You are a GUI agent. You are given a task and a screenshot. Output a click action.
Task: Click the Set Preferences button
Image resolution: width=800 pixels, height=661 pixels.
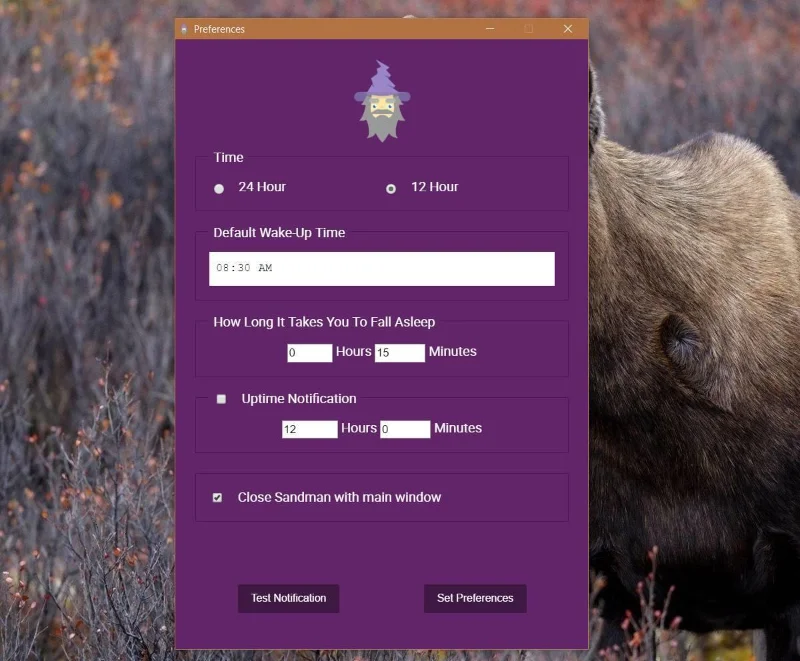475,598
